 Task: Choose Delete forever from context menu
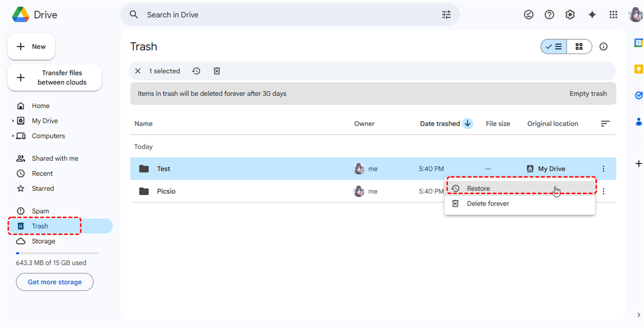[487, 204]
